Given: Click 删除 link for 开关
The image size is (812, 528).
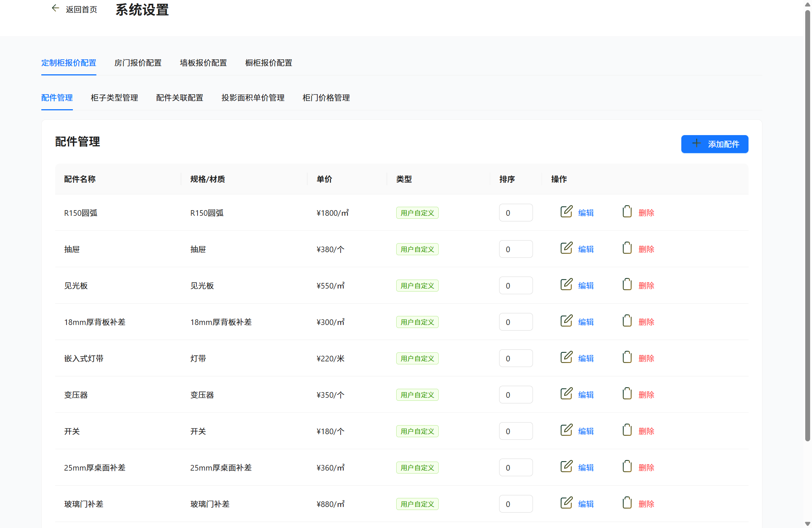Looking at the screenshot, I should (646, 432).
